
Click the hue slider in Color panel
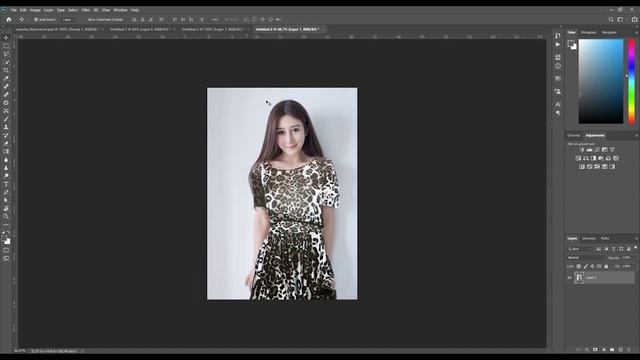coord(631,81)
